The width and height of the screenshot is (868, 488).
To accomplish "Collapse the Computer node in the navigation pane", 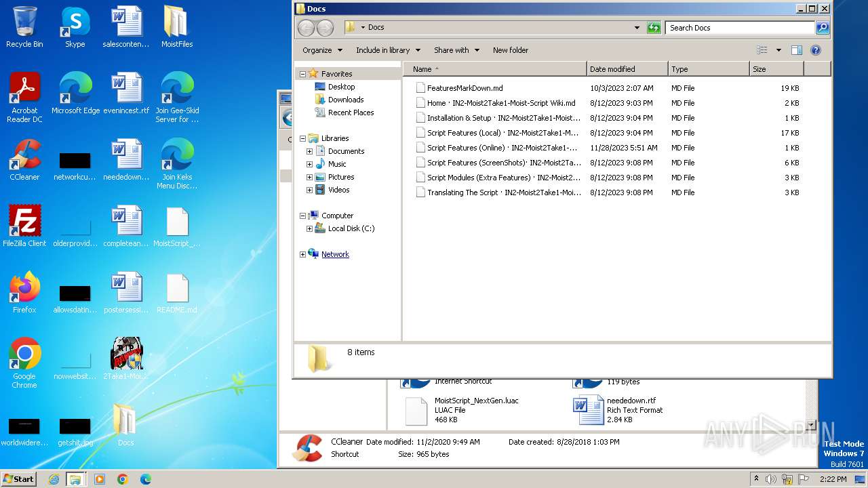I will click(x=302, y=216).
